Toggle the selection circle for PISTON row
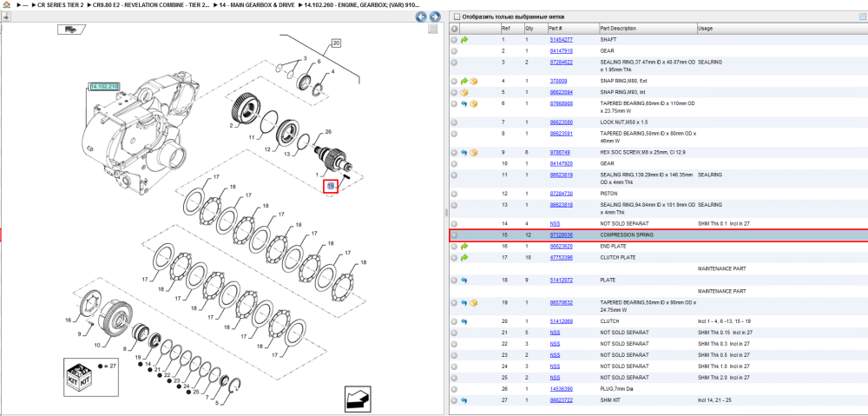Screen dimensions: 868x416 pos(454,194)
